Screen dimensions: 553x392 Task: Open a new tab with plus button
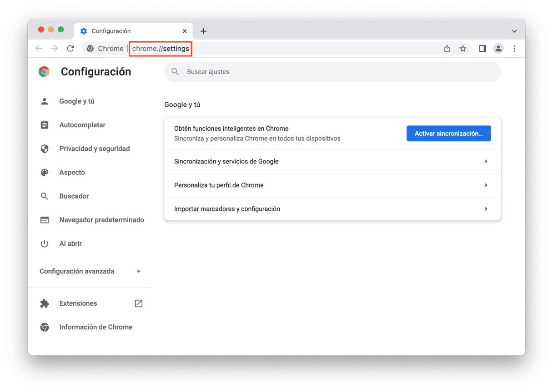(x=203, y=31)
